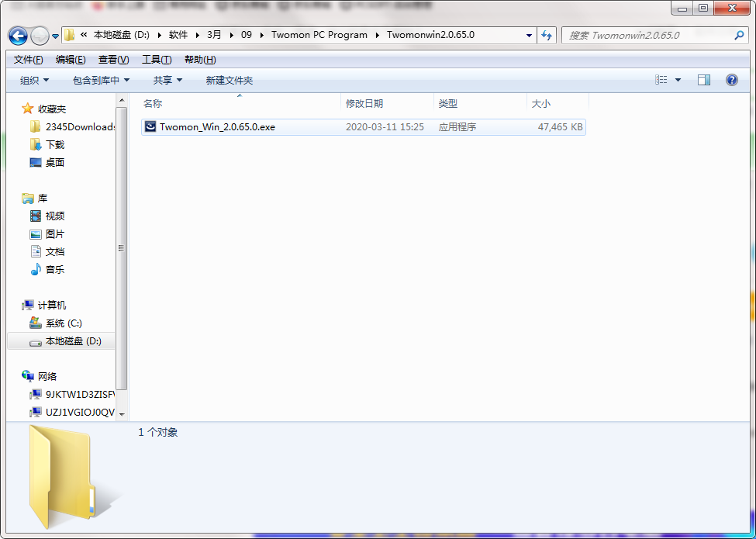Click the star icon of 收藏夹
The height and width of the screenshot is (539, 756).
[27, 109]
